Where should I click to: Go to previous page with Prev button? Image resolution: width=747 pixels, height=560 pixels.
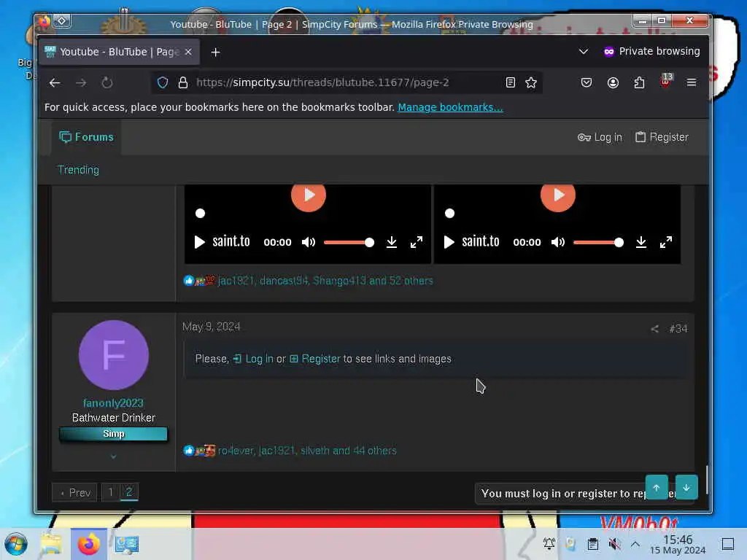75,493
